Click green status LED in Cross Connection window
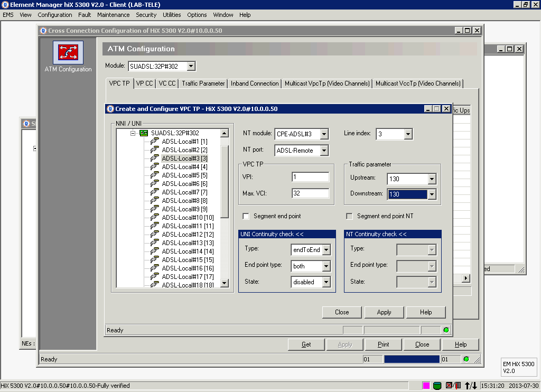541x392 pixels. coord(467,359)
